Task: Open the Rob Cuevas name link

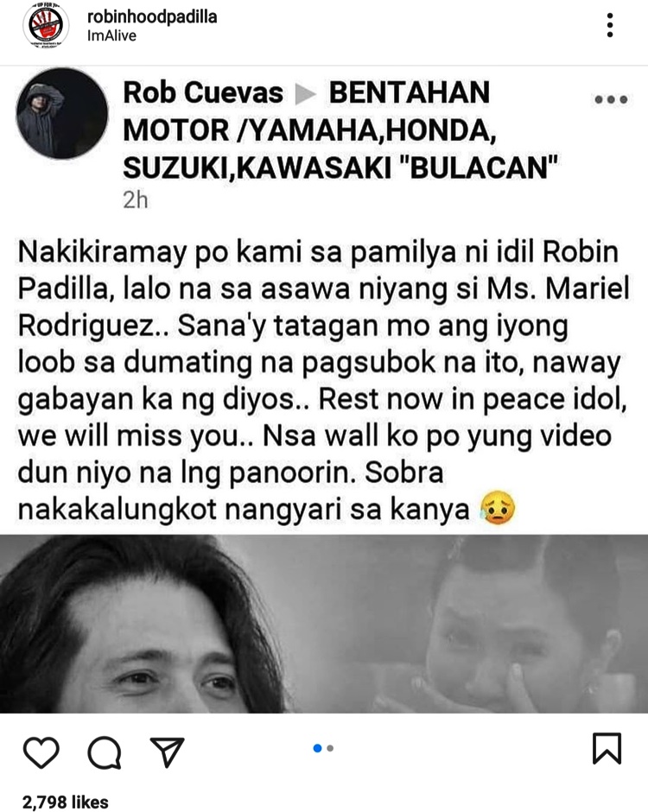Action: point(202,92)
